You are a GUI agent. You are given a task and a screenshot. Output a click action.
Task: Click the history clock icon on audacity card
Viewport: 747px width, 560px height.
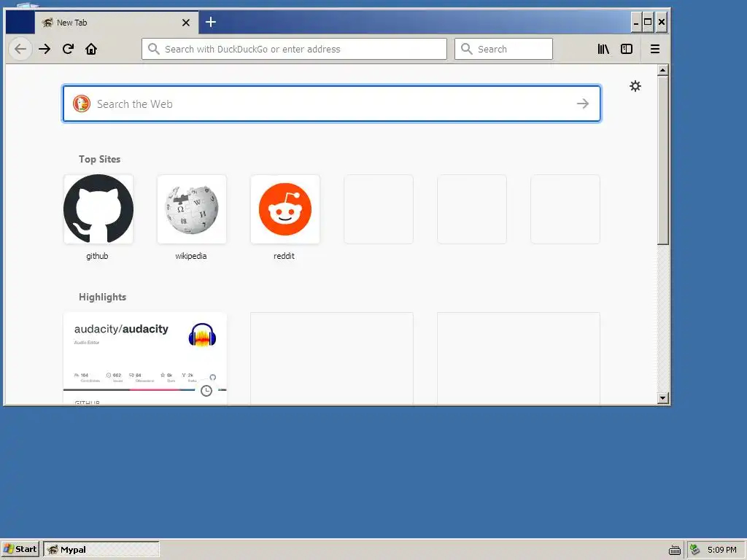(206, 391)
